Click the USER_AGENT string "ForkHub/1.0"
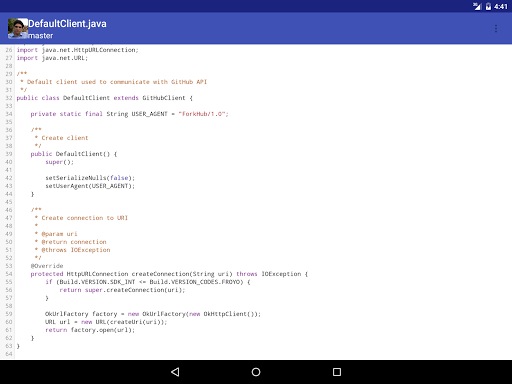 [x=202, y=114]
